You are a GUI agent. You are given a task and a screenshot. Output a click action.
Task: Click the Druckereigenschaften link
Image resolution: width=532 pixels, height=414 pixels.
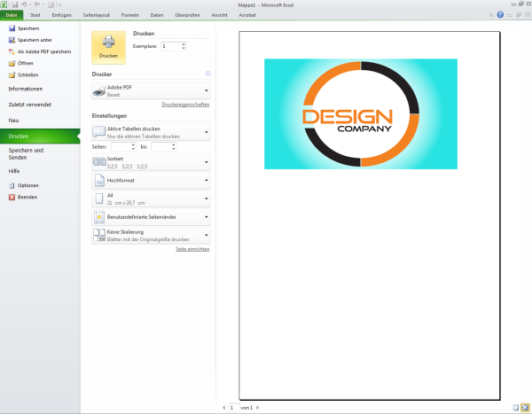coord(185,105)
